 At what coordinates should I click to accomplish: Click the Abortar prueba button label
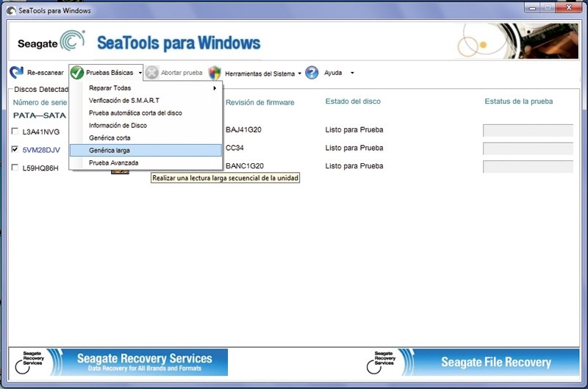pyautogui.click(x=182, y=73)
